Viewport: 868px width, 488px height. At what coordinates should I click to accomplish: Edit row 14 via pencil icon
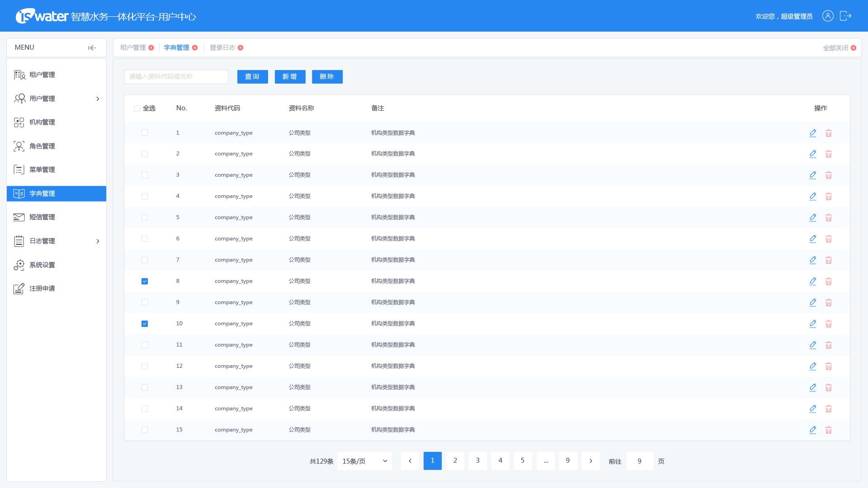point(813,409)
